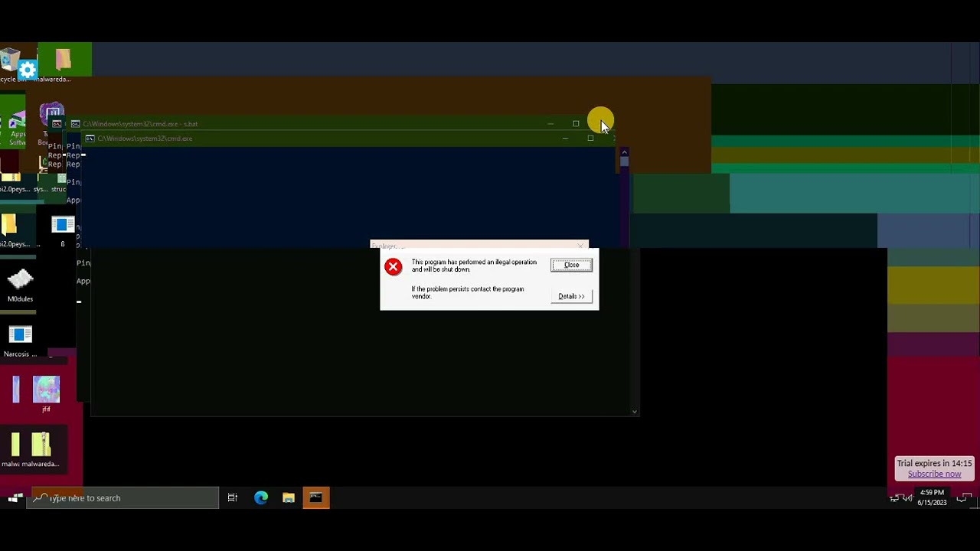Open the Subscribe now link
The height and width of the screenshot is (551, 980).
pos(934,474)
